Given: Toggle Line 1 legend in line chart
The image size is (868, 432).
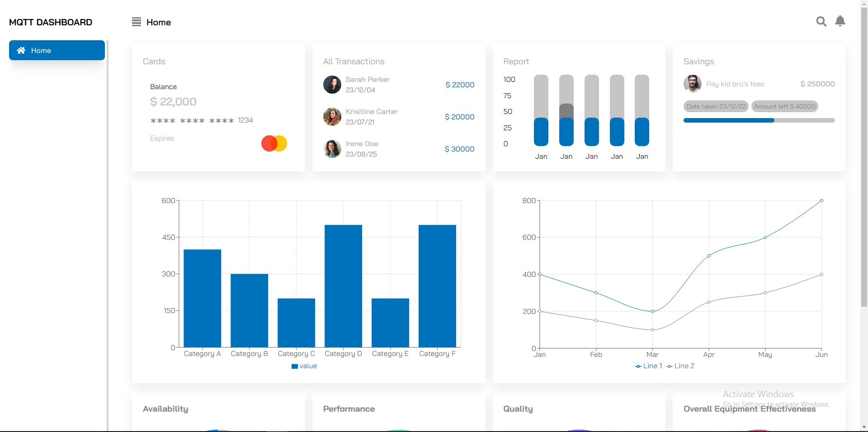Looking at the screenshot, I should tap(648, 366).
